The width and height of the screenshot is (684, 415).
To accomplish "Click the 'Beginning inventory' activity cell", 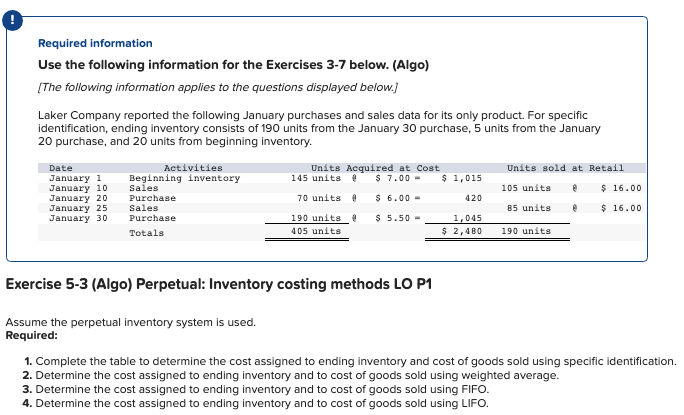I will 185,178.
